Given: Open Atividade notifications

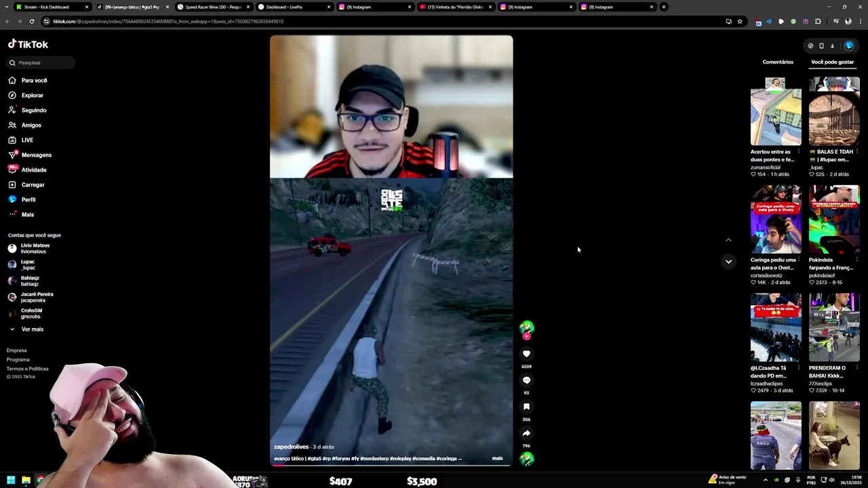Looking at the screenshot, I should 34,170.
